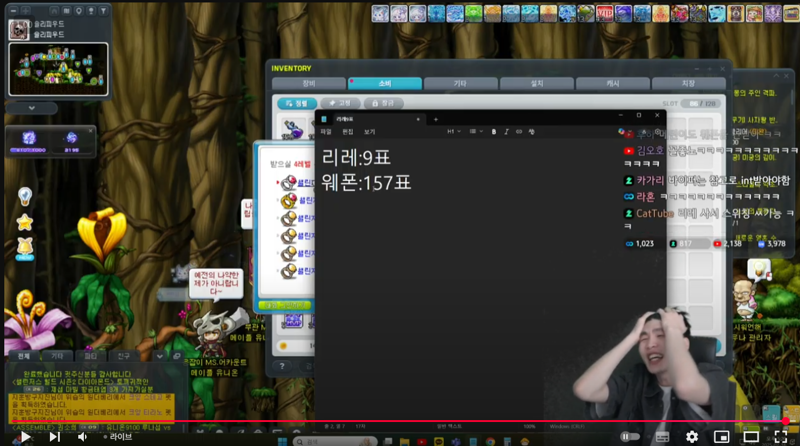800x446 pixels.
Task: Zoom in the minimap with plus button
Action: [x=26, y=11]
